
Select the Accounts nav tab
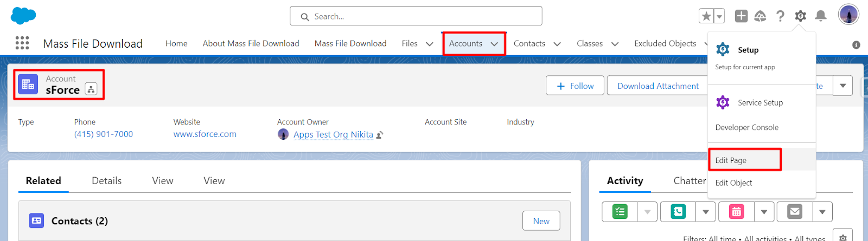coord(465,43)
